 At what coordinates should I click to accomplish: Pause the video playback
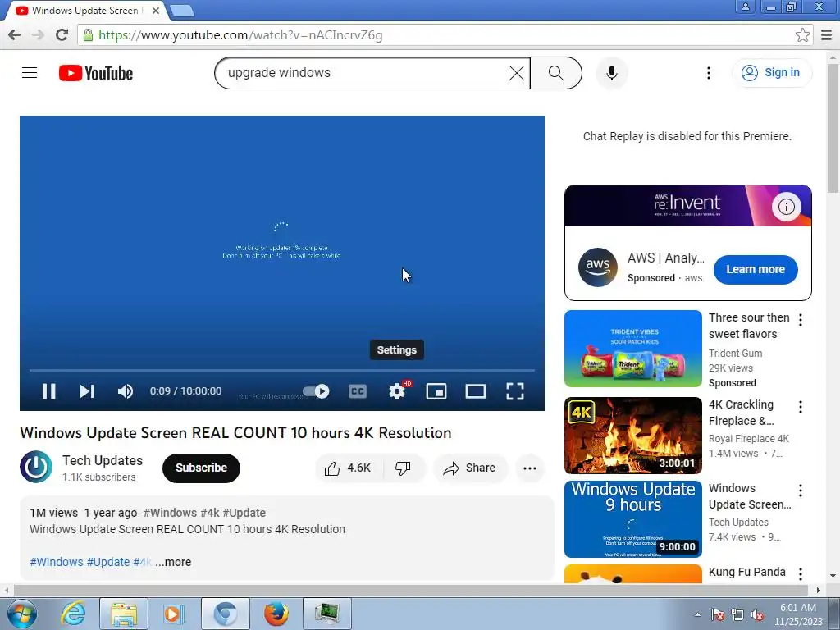[x=48, y=391]
